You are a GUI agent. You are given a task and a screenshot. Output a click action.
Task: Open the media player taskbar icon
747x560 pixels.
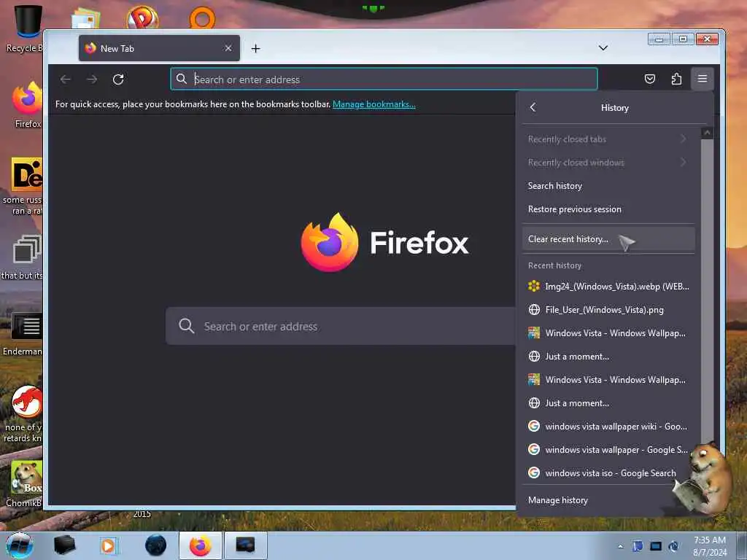[108, 545]
